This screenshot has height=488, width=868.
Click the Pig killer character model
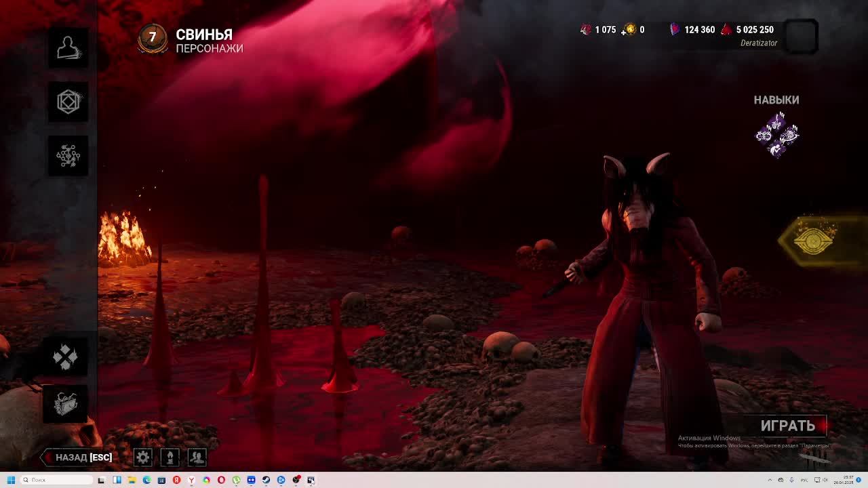pyautogui.click(x=644, y=305)
